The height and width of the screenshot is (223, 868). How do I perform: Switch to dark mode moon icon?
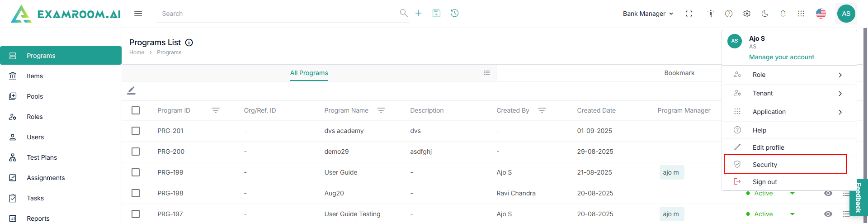pos(765,14)
